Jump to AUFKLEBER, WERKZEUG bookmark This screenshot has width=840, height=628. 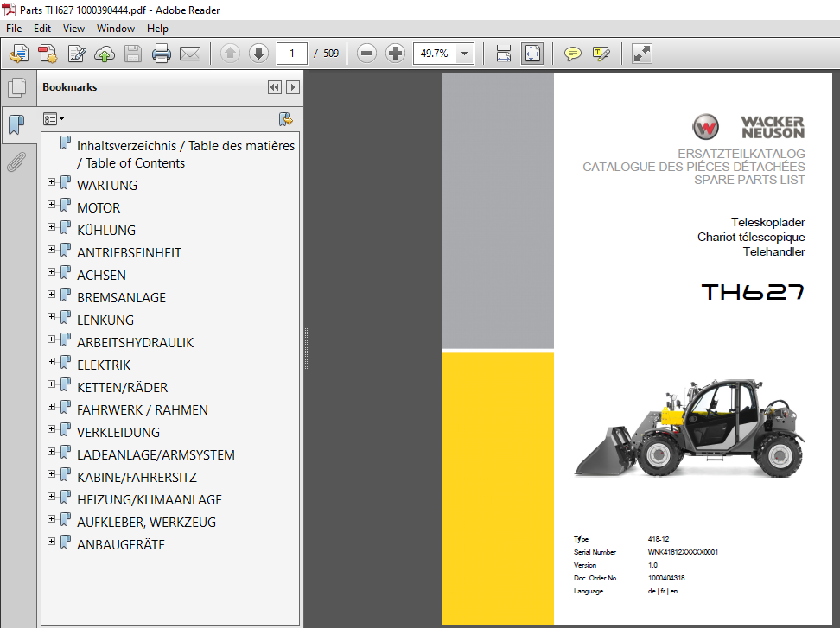point(147,523)
